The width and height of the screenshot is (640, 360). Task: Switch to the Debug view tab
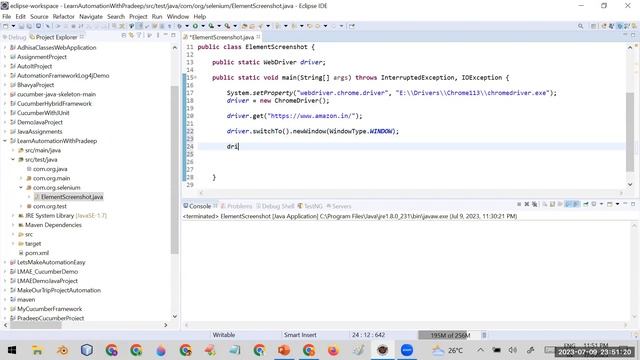pos(15,37)
